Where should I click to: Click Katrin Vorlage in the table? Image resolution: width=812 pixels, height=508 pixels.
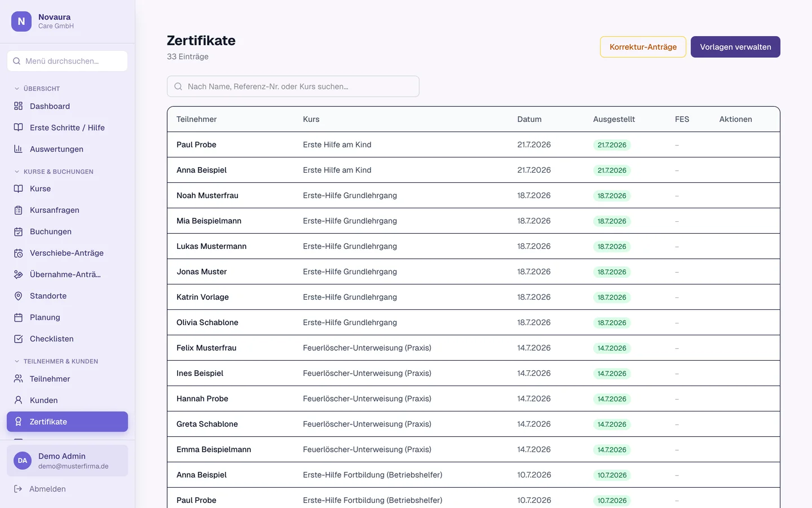click(x=202, y=297)
